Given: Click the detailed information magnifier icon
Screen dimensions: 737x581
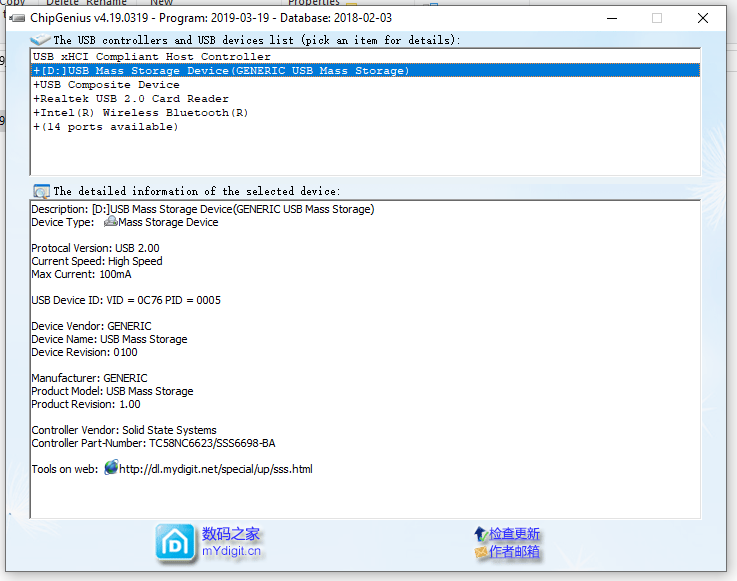Looking at the screenshot, I should pos(41,191).
